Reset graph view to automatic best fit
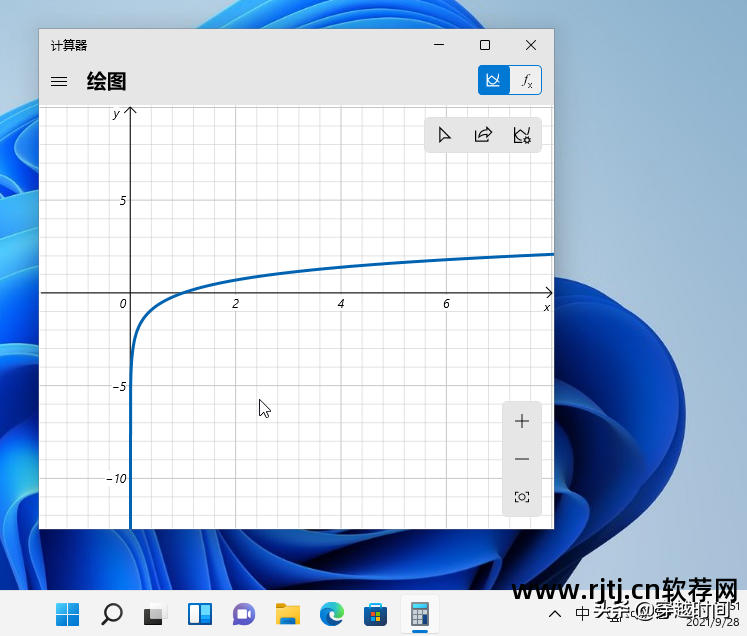This screenshot has width=747, height=636. click(522, 497)
